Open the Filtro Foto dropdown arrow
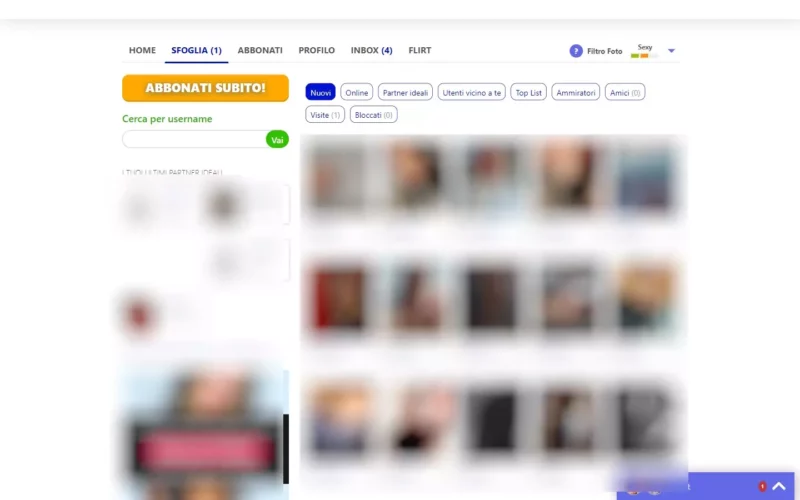The width and height of the screenshot is (800, 500). (x=672, y=51)
